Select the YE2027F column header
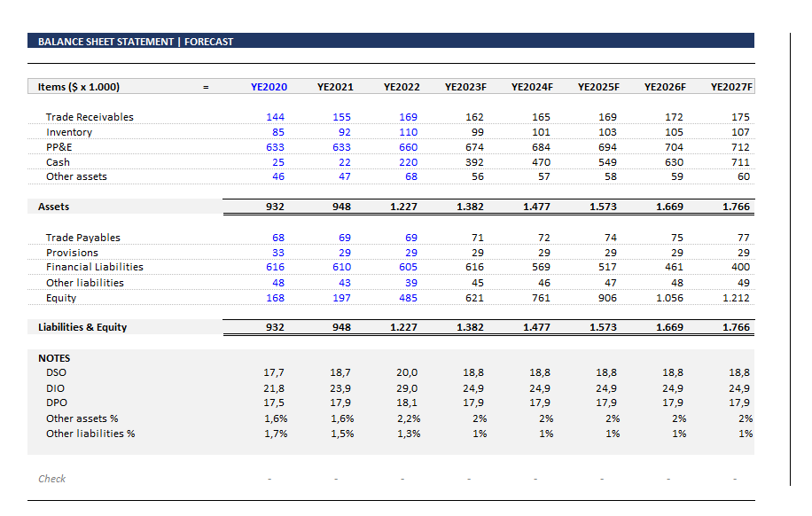812x516 pixels. click(x=730, y=87)
